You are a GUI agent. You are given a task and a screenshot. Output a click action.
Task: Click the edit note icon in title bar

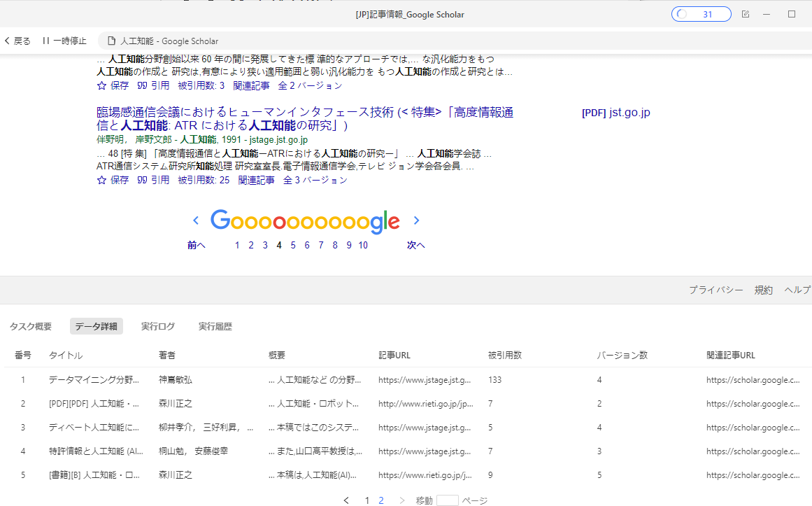[745, 14]
